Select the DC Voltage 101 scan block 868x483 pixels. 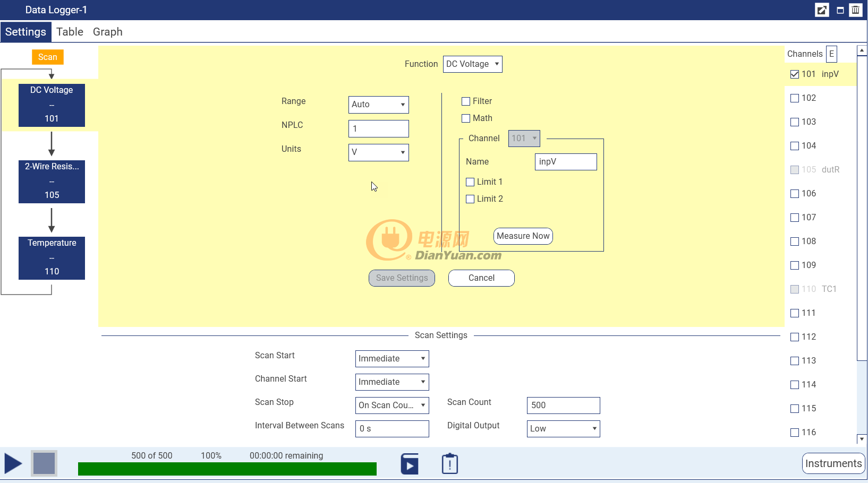[x=52, y=105]
